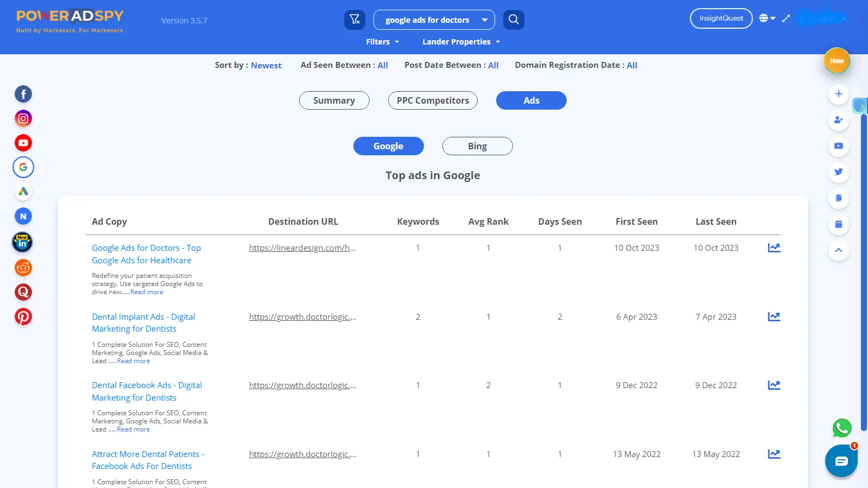Screen dimensions: 868x488
Task: Click the Avg Rank column header
Action: (488, 221)
